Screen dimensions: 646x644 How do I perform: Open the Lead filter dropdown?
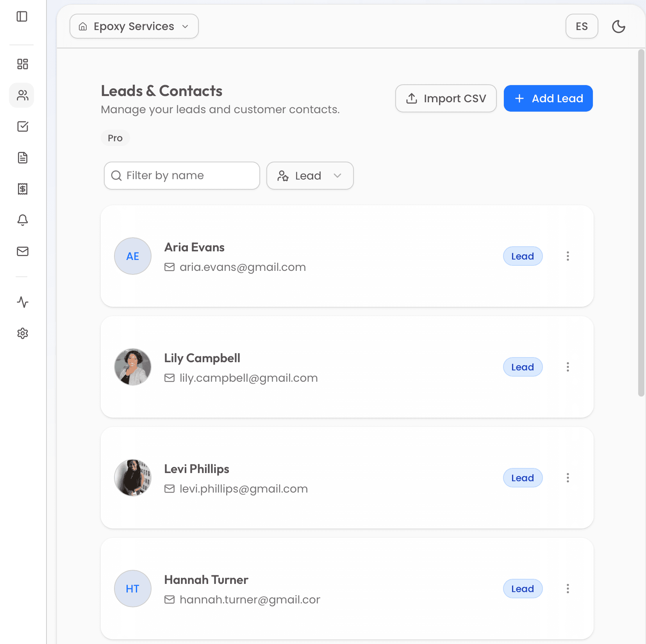[310, 176]
